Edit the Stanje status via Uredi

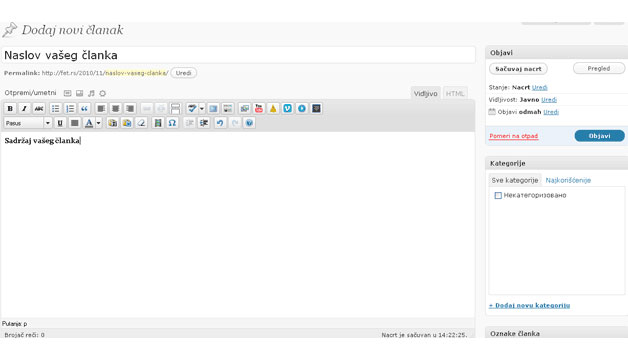[539, 87]
